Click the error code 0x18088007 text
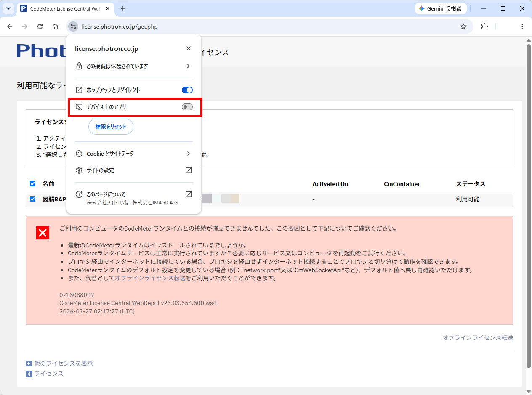 point(77,295)
